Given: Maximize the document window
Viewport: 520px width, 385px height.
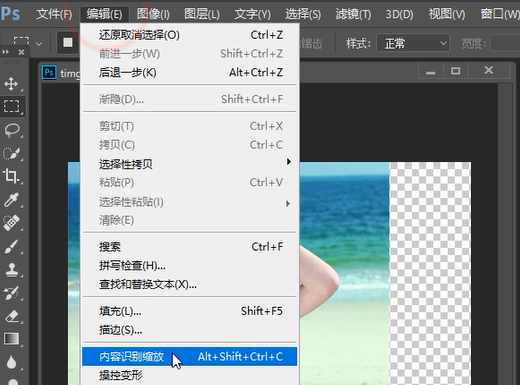Looking at the screenshot, I should tap(455, 71).
